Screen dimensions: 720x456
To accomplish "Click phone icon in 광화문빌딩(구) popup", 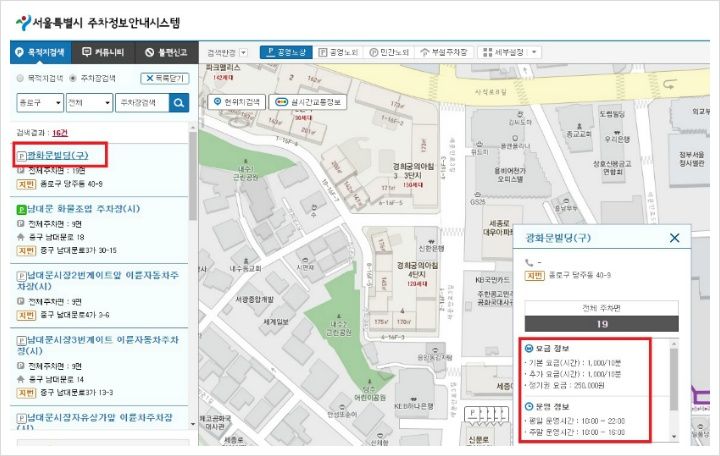I will click(529, 263).
